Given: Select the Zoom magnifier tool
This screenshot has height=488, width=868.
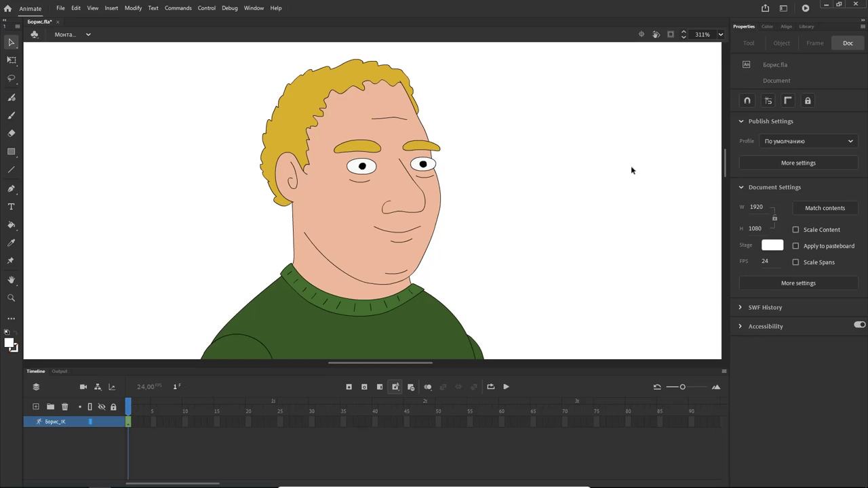Looking at the screenshot, I should click(x=12, y=298).
